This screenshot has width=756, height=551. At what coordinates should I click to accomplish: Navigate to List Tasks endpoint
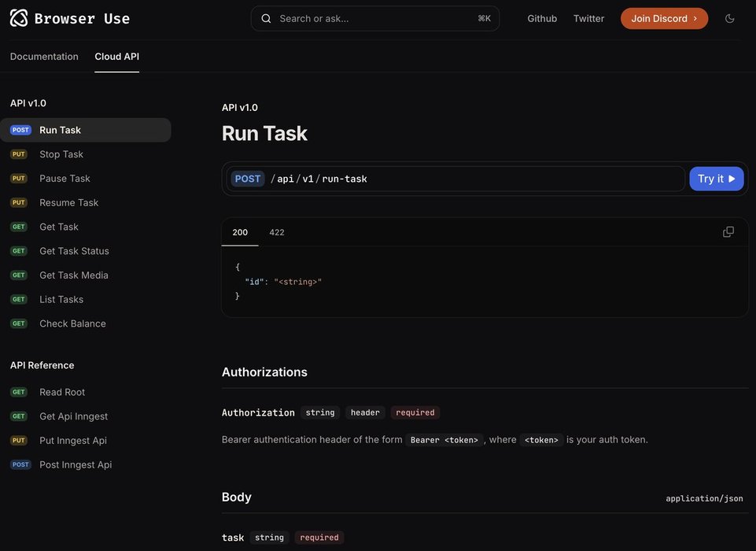(61, 299)
